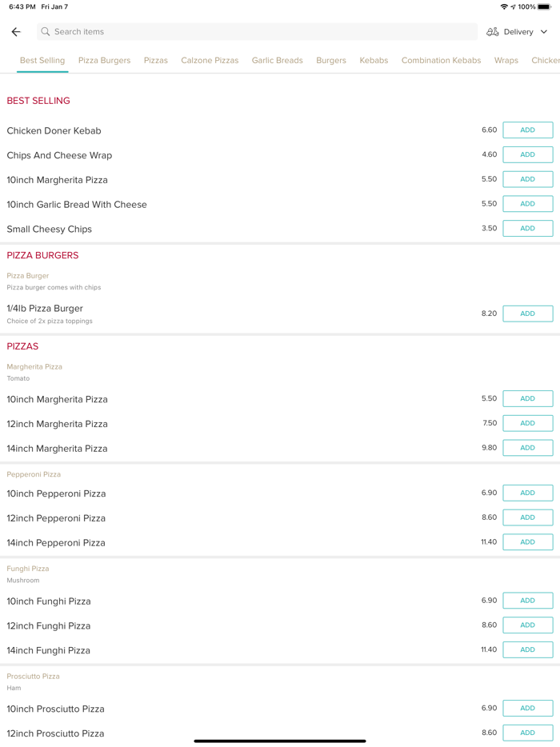Switch to Pizza Burgers tab

[x=104, y=60]
